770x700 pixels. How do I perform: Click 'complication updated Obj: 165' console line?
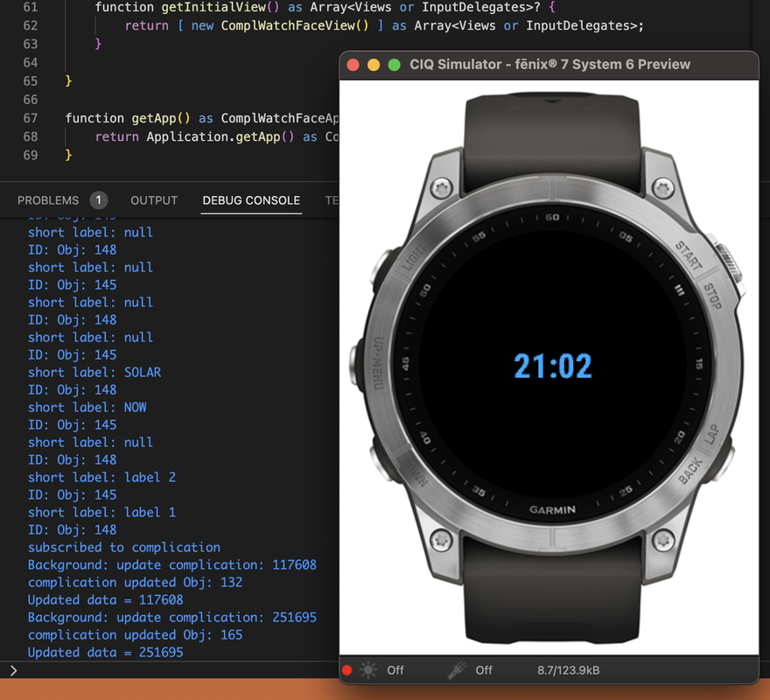point(135,634)
